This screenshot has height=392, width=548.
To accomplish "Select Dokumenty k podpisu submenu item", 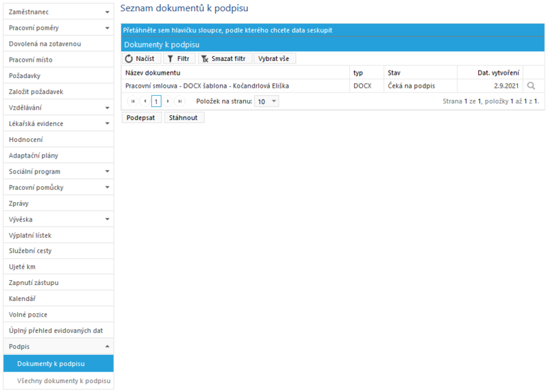I will [58, 364].
